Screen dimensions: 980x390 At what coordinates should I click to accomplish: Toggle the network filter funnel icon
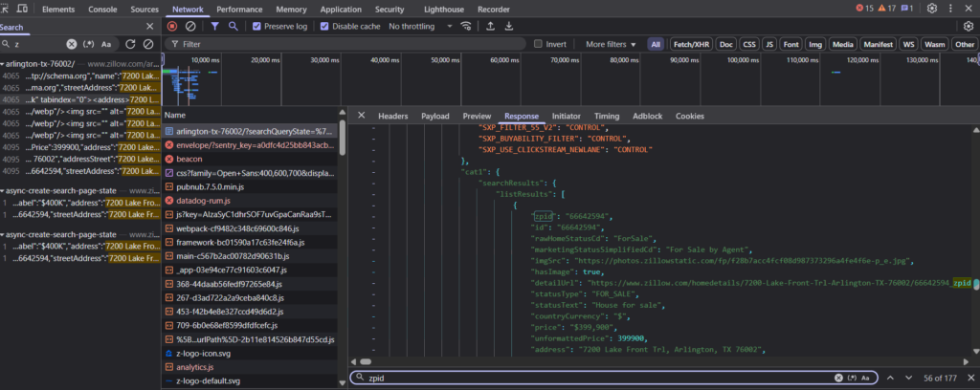click(x=214, y=26)
